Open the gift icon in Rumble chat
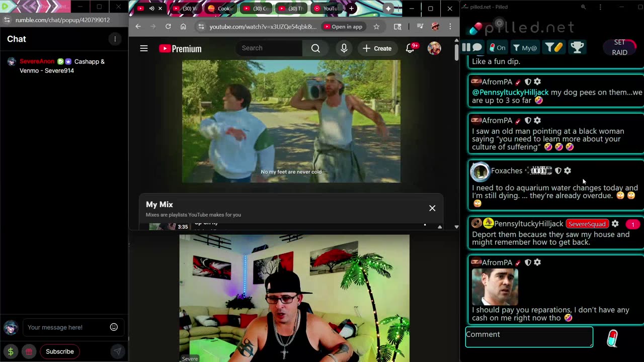Screen dimensions: 644x362 [x=29, y=351]
